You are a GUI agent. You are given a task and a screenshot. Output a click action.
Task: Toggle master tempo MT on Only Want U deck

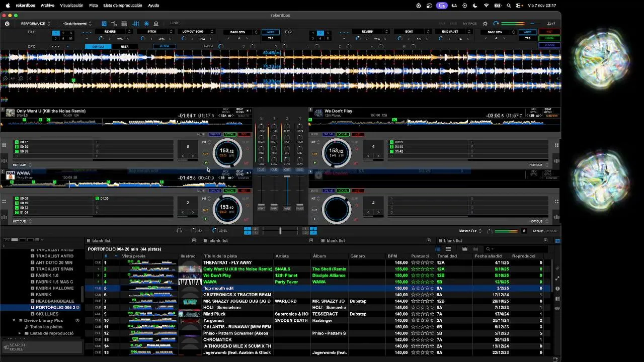[247, 163]
